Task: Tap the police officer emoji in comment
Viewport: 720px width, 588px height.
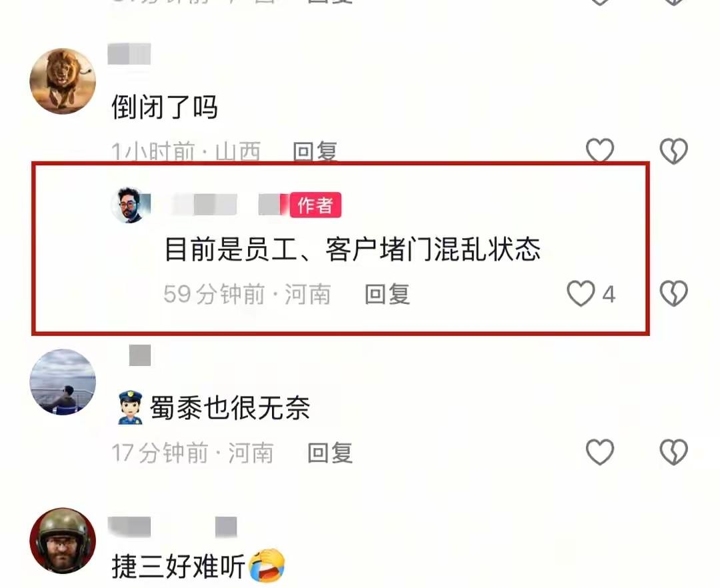Action: [130, 407]
